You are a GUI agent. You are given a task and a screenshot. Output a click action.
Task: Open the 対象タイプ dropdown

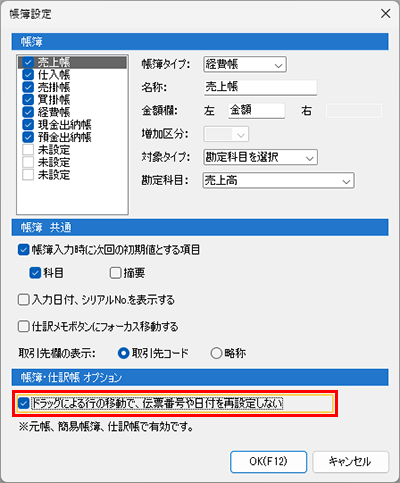pos(260,157)
